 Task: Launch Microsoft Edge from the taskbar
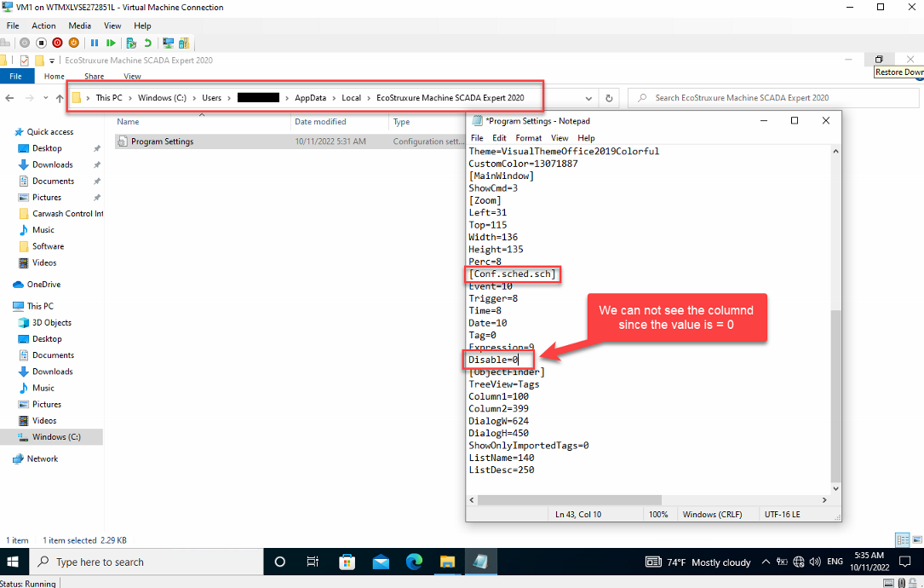coord(414,562)
